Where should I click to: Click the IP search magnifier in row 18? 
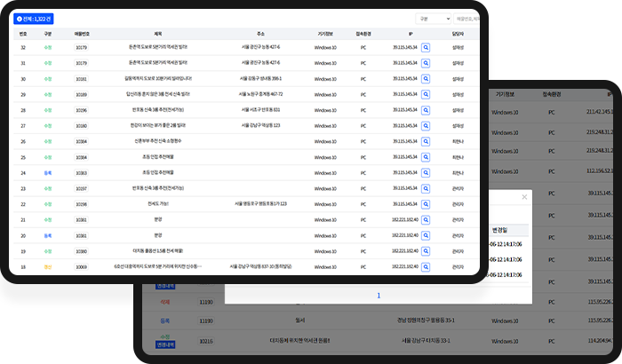point(426,267)
